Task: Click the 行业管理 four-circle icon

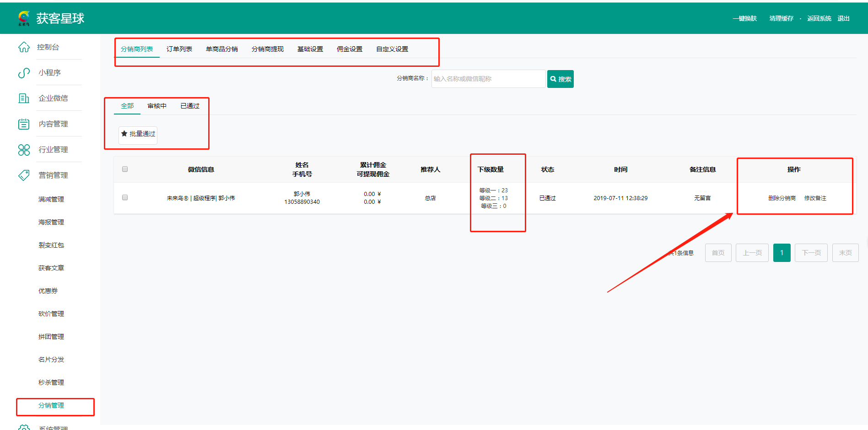Action: 24,150
